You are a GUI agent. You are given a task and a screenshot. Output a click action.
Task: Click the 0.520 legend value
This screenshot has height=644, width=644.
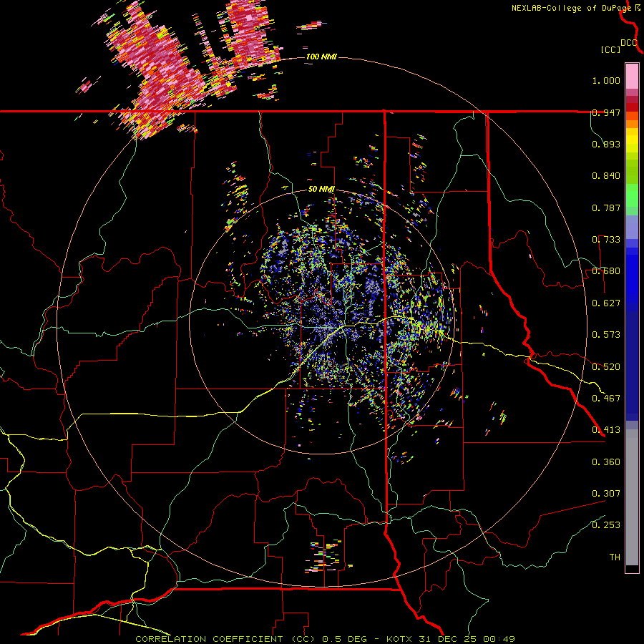click(606, 367)
